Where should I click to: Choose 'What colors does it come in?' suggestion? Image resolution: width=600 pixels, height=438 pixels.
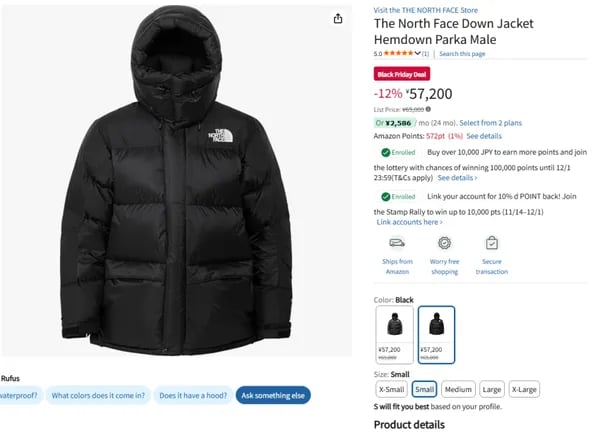pos(98,396)
